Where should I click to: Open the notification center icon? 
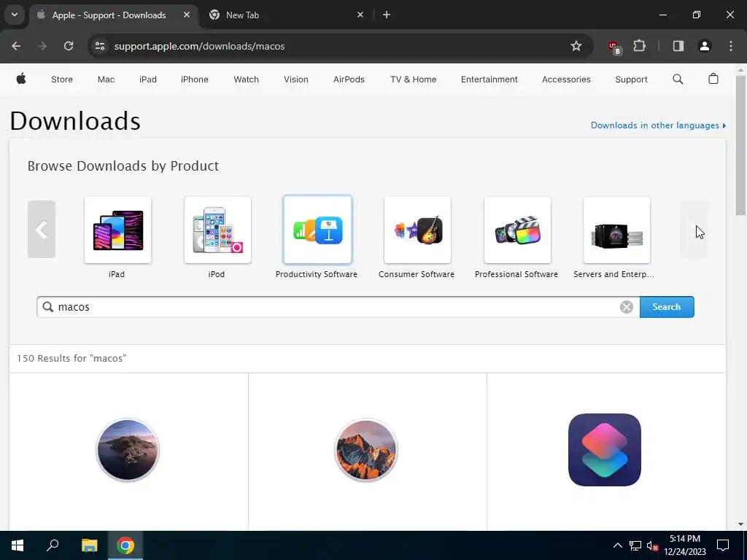723,545
